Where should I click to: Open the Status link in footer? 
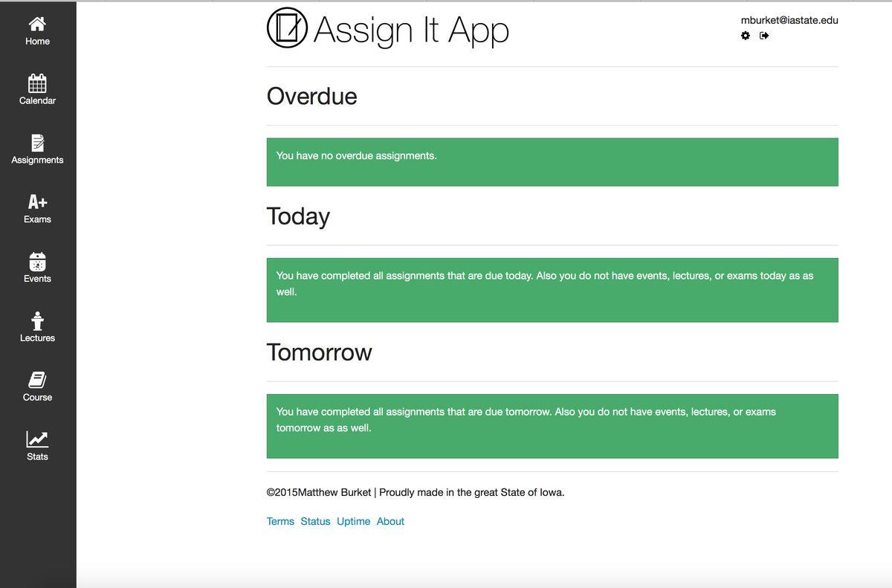click(315, 521)
